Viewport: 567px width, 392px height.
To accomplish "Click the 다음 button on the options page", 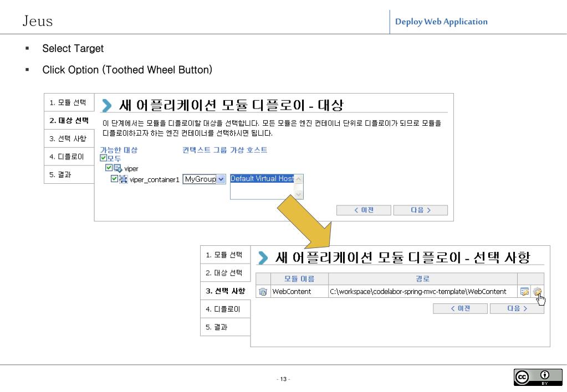I will 517,308.
